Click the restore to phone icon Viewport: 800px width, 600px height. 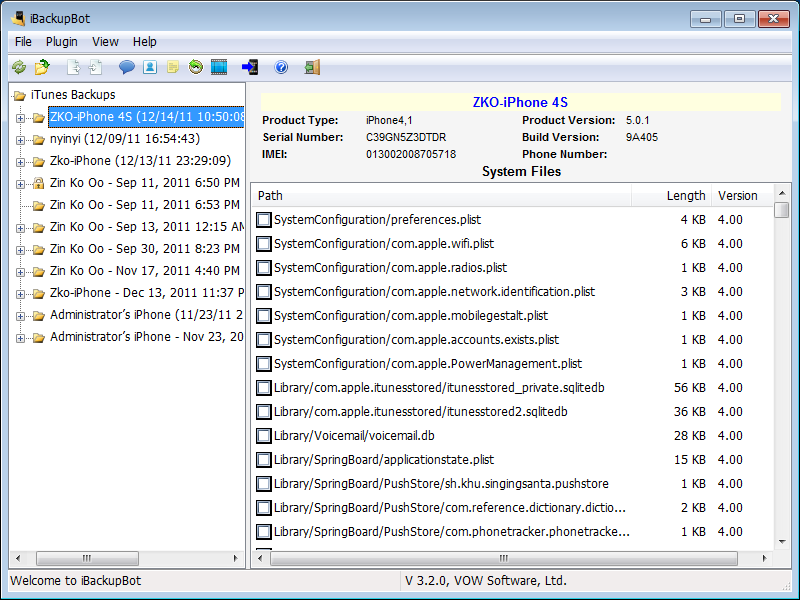(250, 67)
